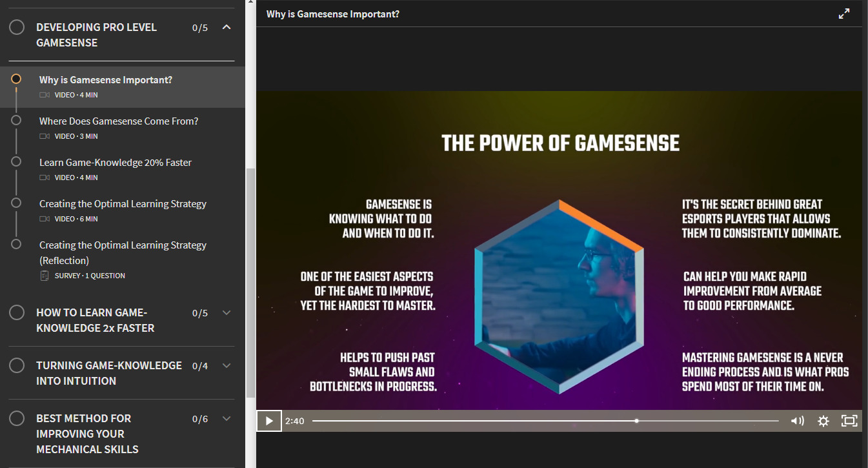The image size is (868, 468).
Task: Enter fullscreen mode on the player
Action: [849, 420]
